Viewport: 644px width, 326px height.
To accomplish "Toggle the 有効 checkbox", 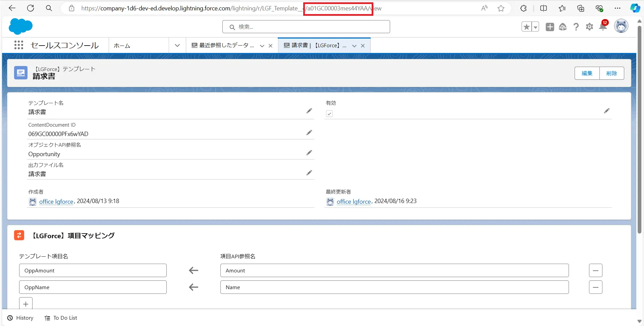I will click(329, 114).
